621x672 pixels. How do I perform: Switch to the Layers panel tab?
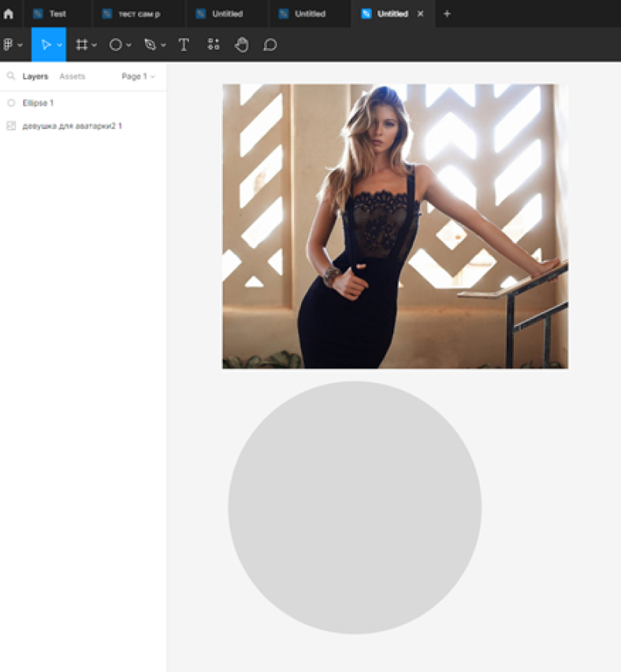click(x=35, y=76)
